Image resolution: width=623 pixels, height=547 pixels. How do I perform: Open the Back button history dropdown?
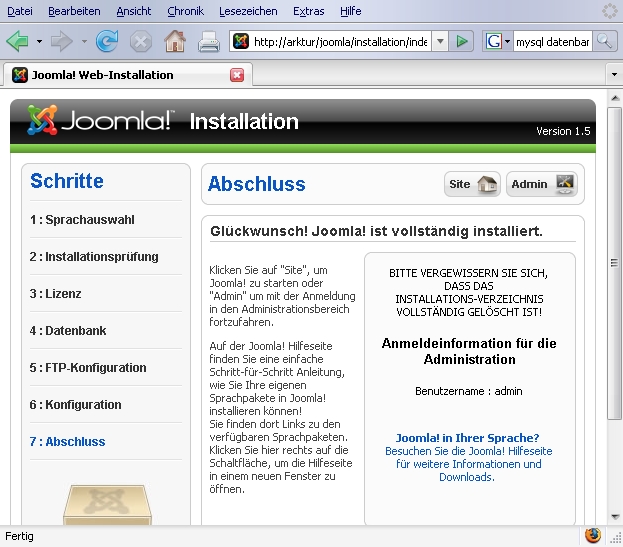[x=39, y=42]
